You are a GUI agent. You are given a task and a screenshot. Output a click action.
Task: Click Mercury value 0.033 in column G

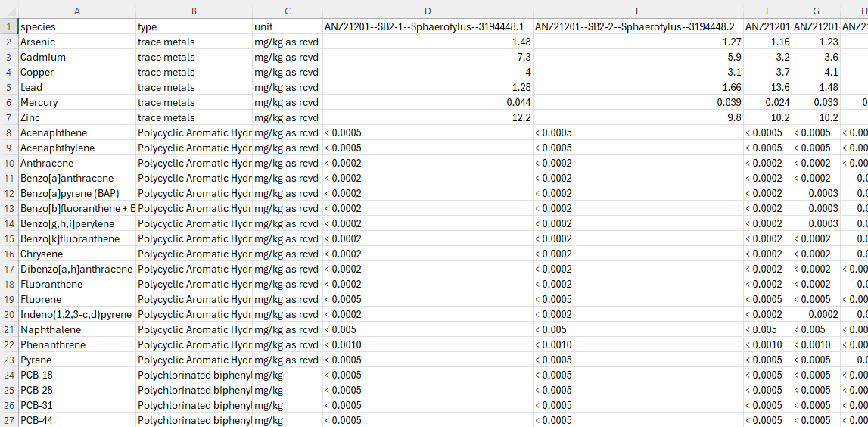point(816,102)
